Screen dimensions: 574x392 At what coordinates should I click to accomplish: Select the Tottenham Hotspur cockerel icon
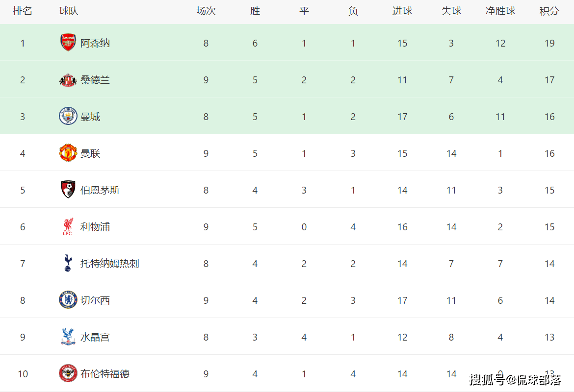(68, 264)
